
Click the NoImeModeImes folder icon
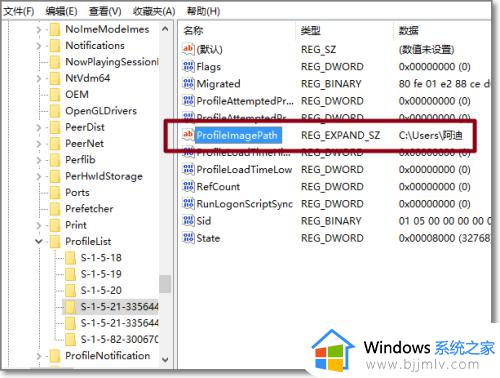55,29
